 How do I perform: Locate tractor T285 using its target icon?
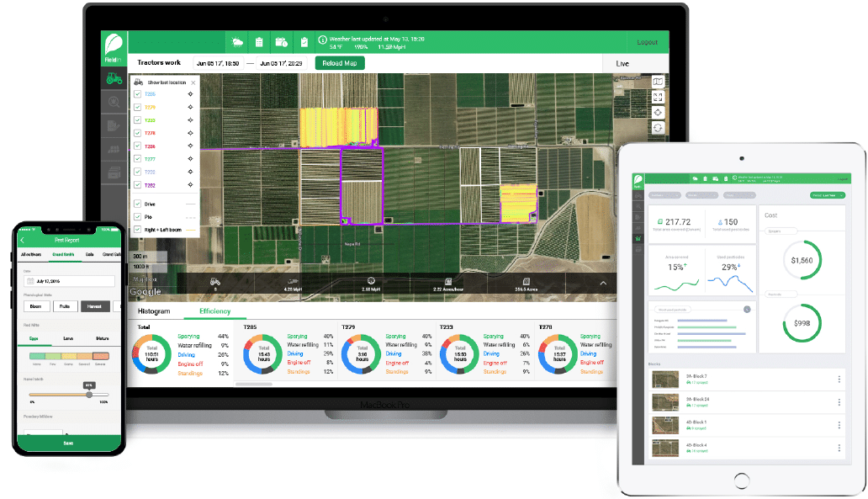click(191, 94)
